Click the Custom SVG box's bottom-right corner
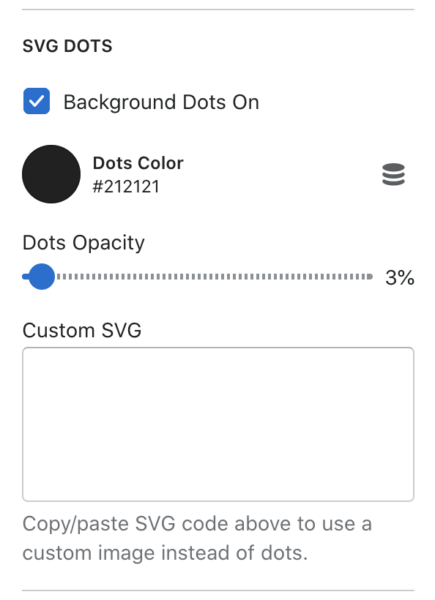Screen dimensions: 435x600 (x=411, y=497)
